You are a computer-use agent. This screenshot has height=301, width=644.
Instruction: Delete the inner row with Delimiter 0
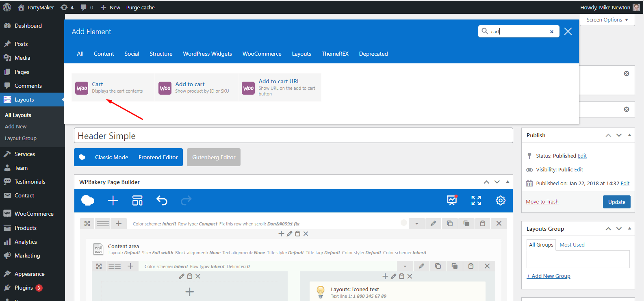[x=487, y=266]
